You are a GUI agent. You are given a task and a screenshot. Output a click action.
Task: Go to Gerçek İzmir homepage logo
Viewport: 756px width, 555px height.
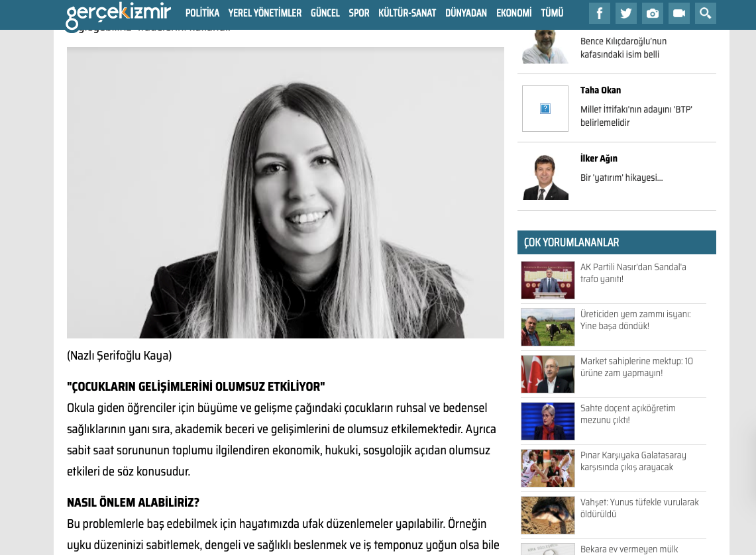[x=118, y=15]
